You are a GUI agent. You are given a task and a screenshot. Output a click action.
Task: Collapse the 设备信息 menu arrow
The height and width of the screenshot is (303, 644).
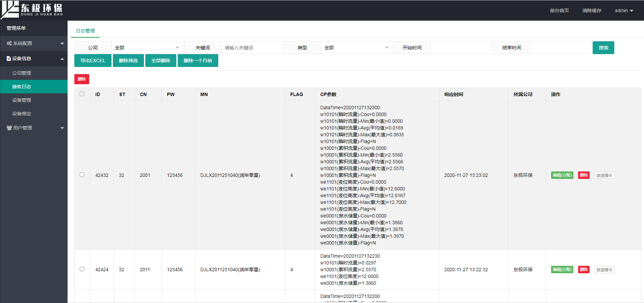tap(62, 59)
